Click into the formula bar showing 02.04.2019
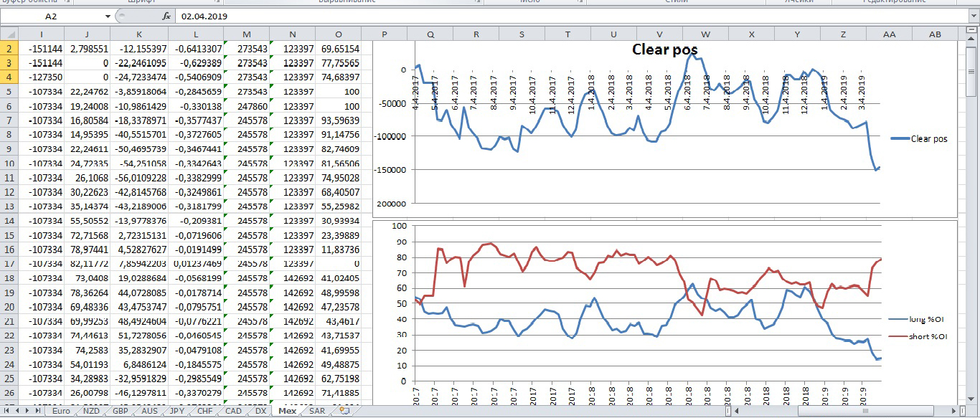This screenshot has height=418, width=980. point(570,15)
